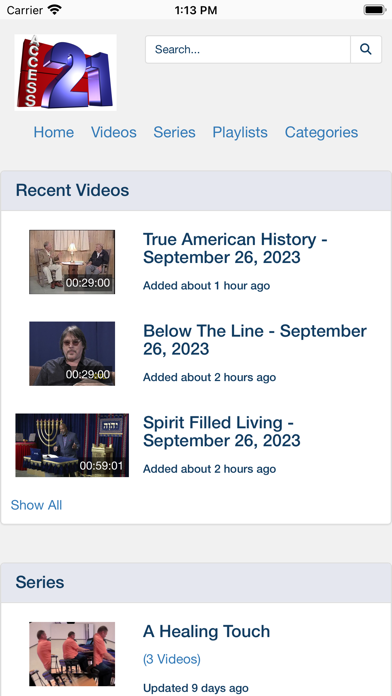Select Spirit Filled Living title link
The height and width of the screenshot is (696, 392).
point(222,431)
